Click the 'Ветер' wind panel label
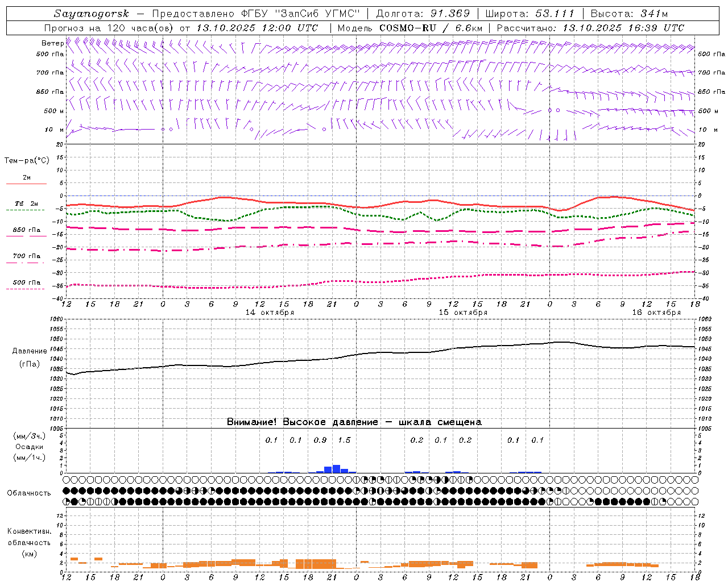This screenshot has height=582, width=728. (x=52, y=43)
